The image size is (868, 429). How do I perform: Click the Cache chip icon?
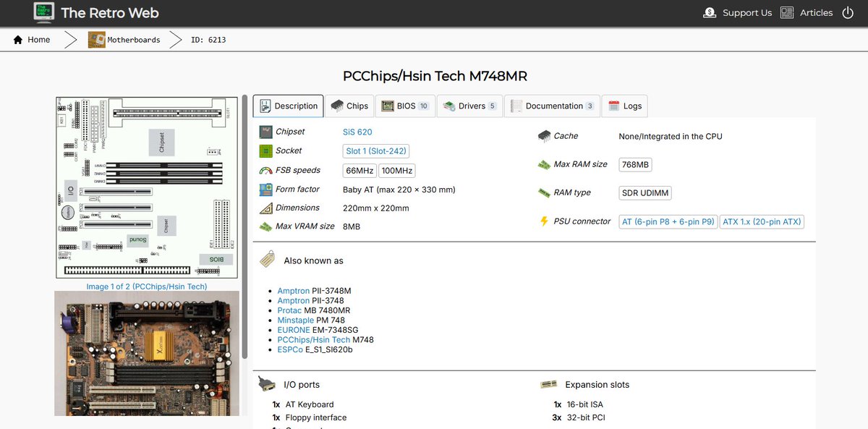544,136
